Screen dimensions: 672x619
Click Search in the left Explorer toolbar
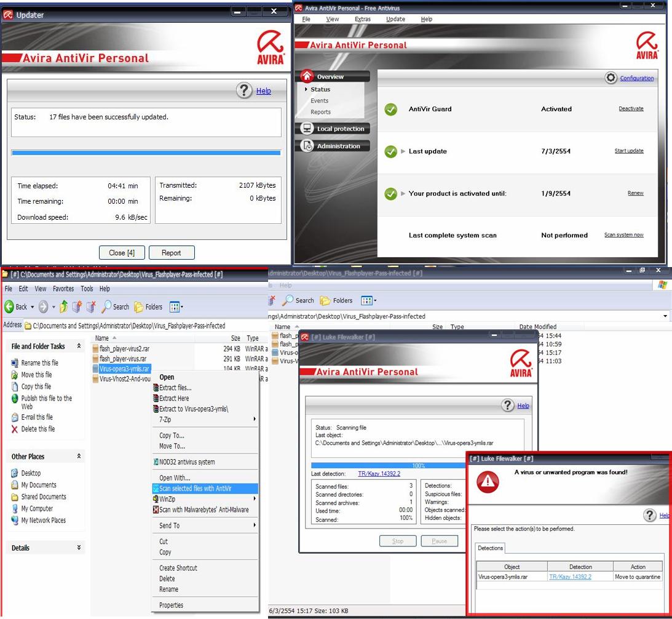click(x=116, y=306)
